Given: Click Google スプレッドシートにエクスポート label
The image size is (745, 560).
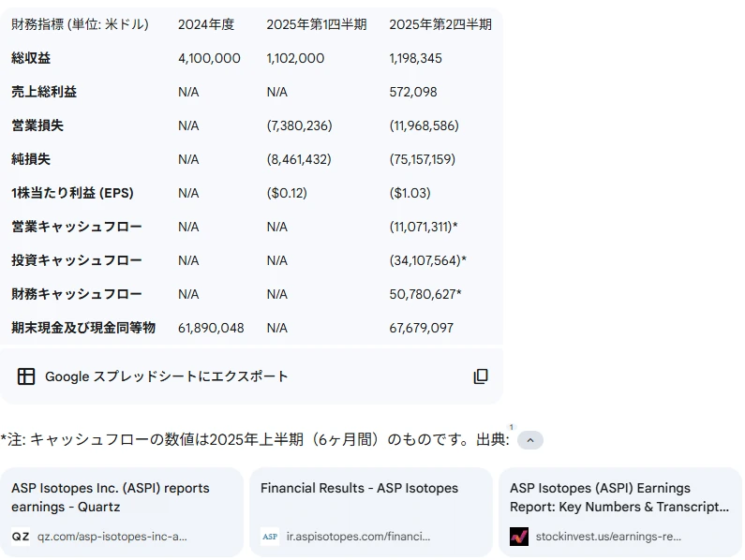Looking at the screenshot, I should pos(166,376).
